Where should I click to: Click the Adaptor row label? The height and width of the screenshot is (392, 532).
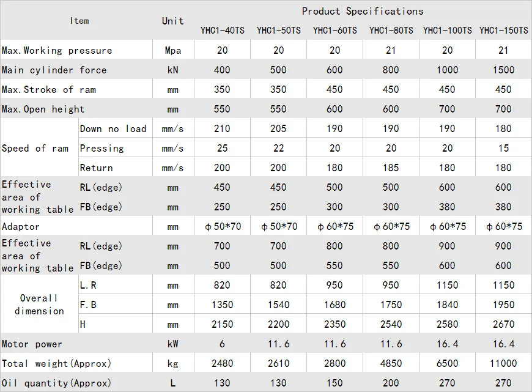21,227
